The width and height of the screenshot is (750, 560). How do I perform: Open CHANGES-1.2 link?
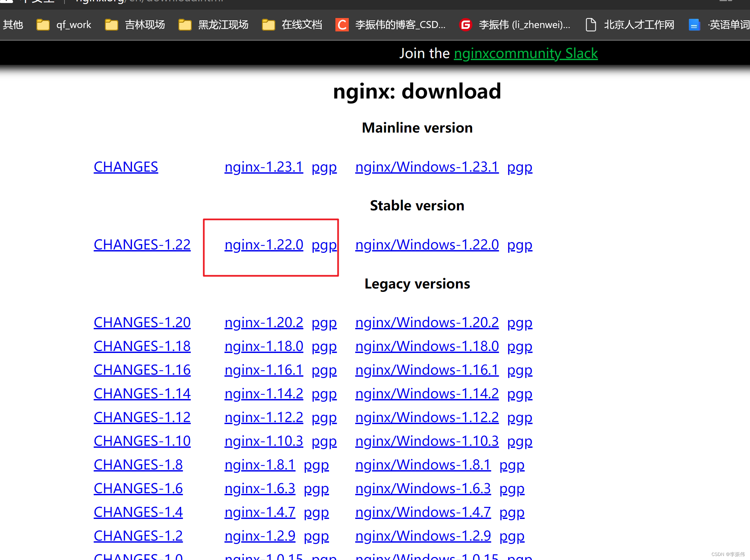point(138,536)
